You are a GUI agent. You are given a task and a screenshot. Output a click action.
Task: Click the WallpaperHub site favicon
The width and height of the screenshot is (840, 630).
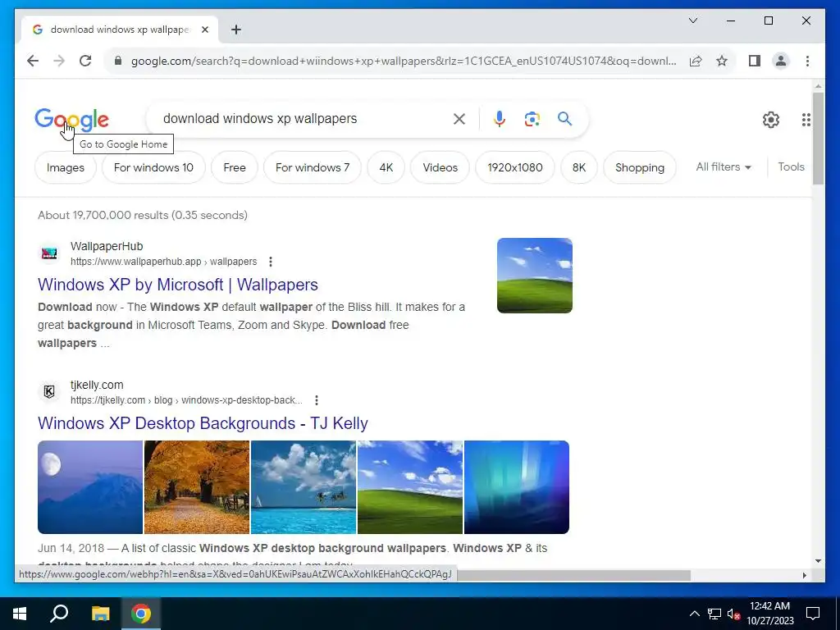coord(49,253)
